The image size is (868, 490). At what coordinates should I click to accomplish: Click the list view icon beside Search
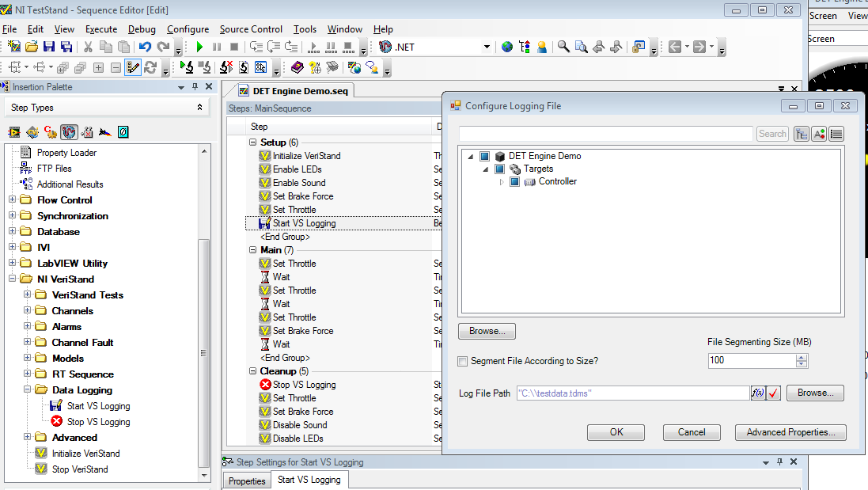click(x=836, y=134)
